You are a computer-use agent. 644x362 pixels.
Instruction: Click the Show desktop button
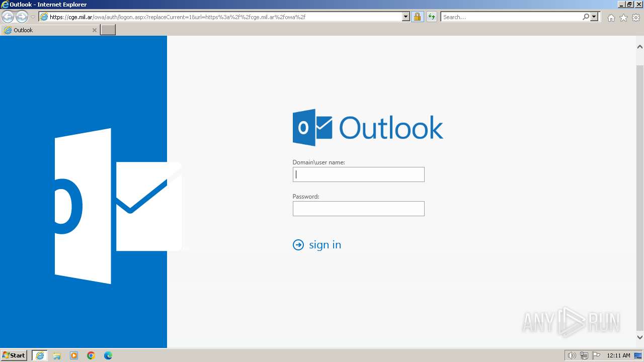[638, 355]
